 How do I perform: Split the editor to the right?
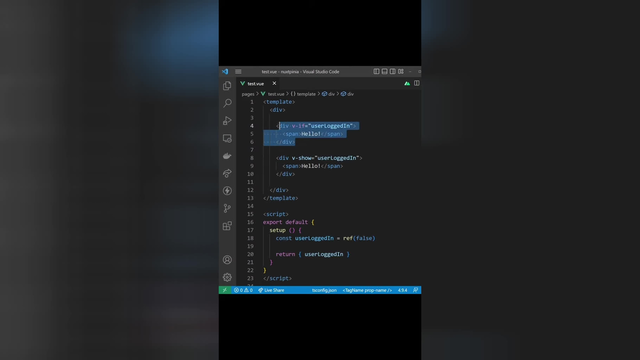[x=417, y=83]
